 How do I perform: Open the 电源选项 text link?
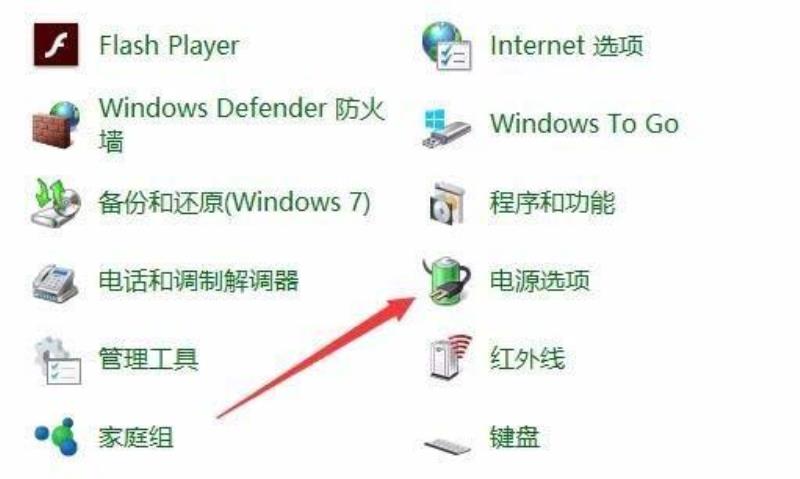tap(540, 281)
